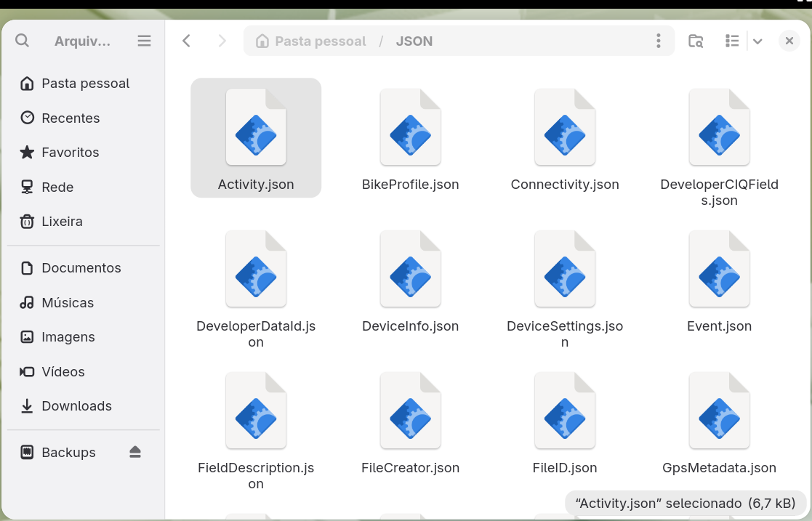Click the DeviceInfo.json file name label

[x=410, y=326]
